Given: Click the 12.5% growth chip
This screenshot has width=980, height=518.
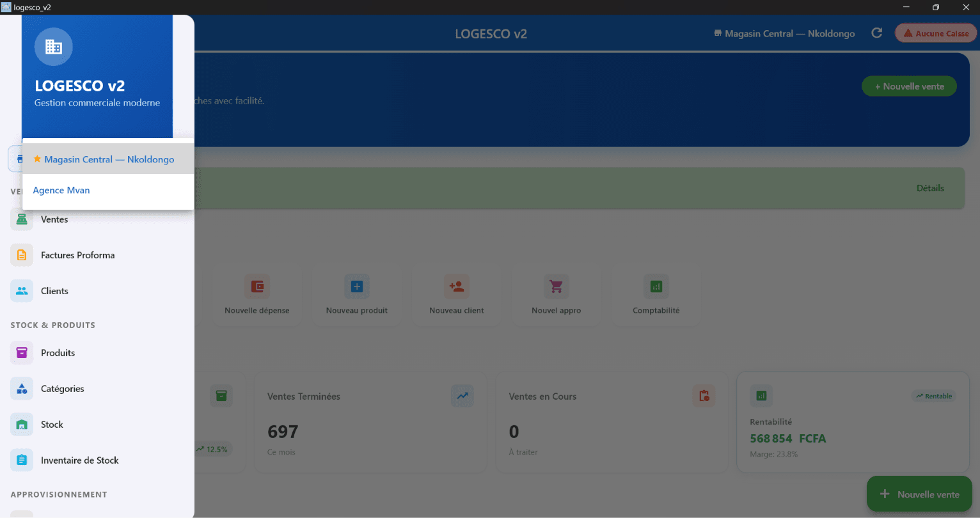Looking at the screenshot, I should (x=212, y=449).
